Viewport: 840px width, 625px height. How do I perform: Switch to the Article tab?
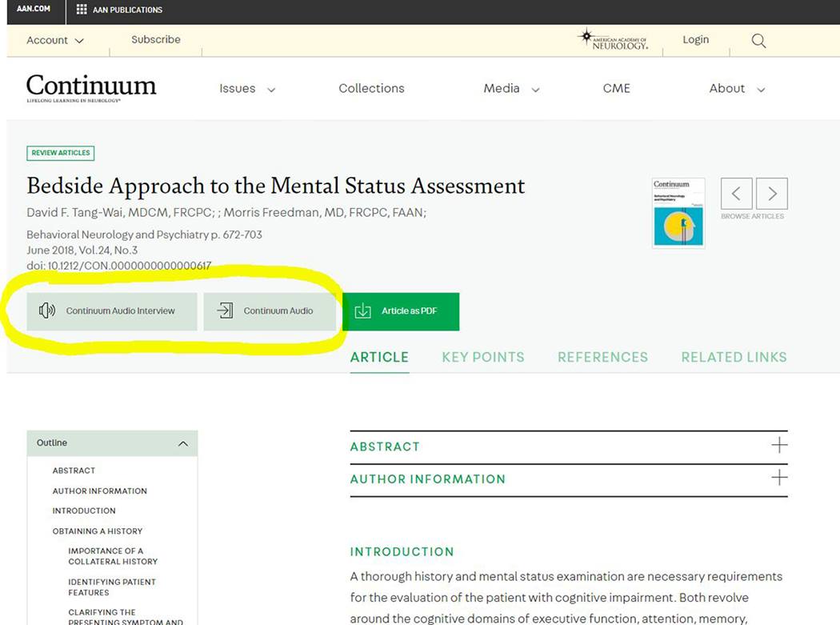pyautogui.click(x=379, y=357)
